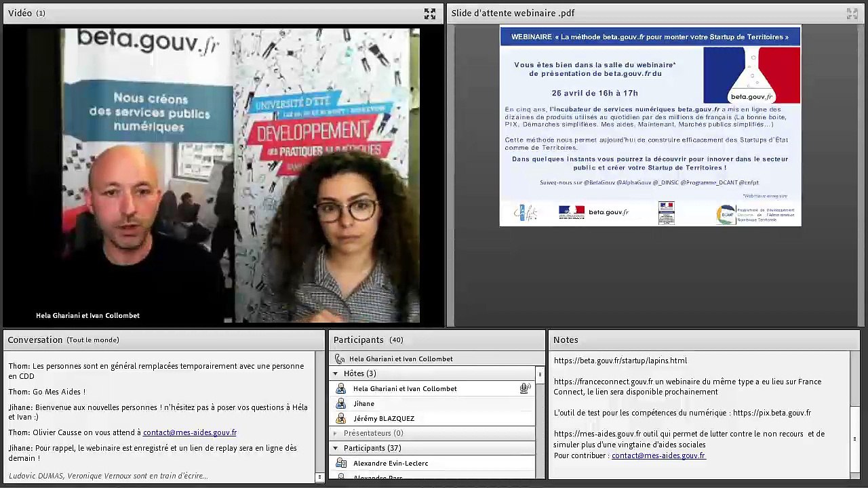Click the message "Thom: Go Mes Aides !"
Screen dimensions: 868x488
coord(47,392)
